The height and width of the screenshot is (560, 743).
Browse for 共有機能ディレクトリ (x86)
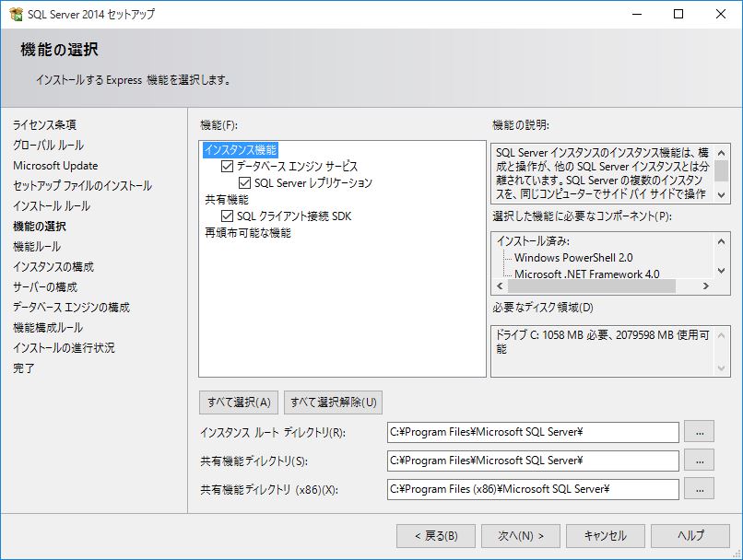pyautogui.click(x=700, y=489)
